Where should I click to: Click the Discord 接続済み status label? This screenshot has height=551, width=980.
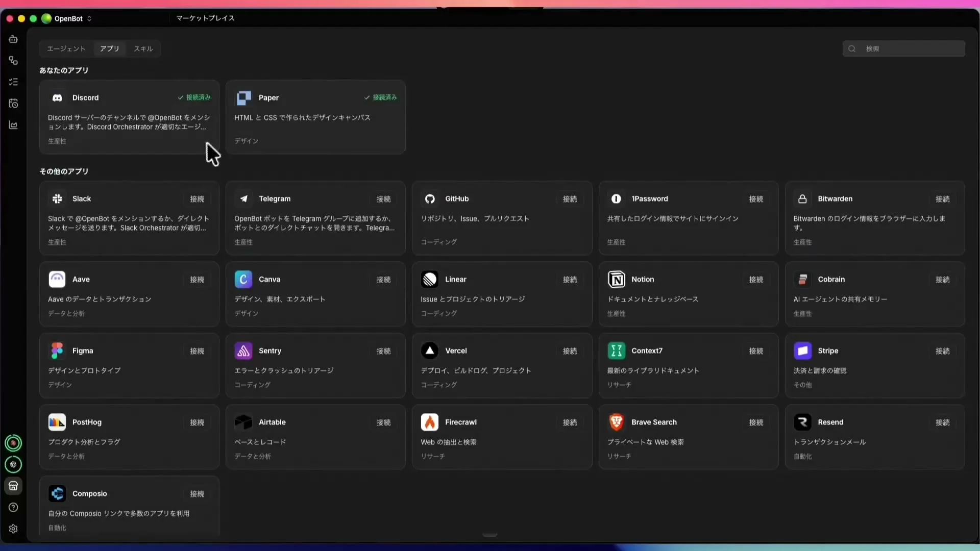click(x=194, y=97)
